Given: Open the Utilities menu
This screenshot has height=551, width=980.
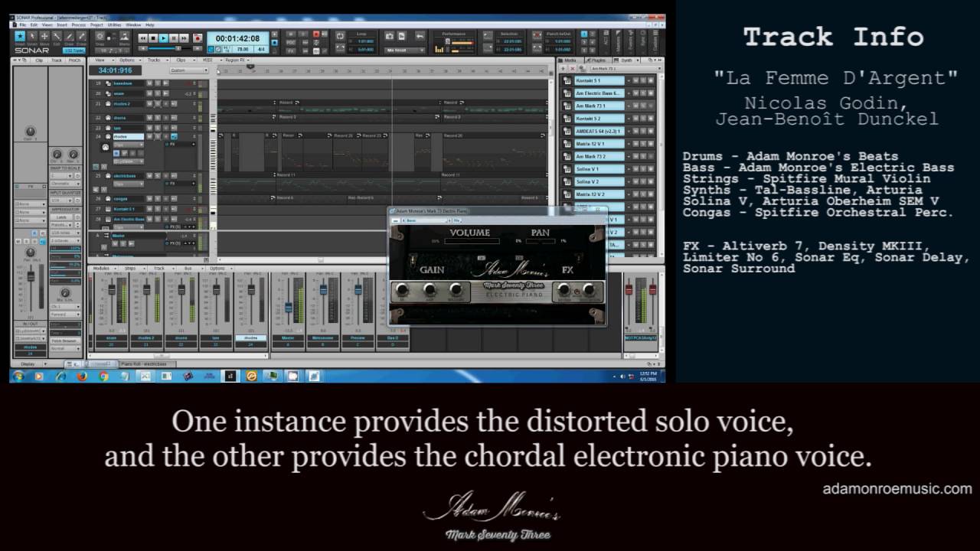Looking at the screenshot, I should point(115,24).
